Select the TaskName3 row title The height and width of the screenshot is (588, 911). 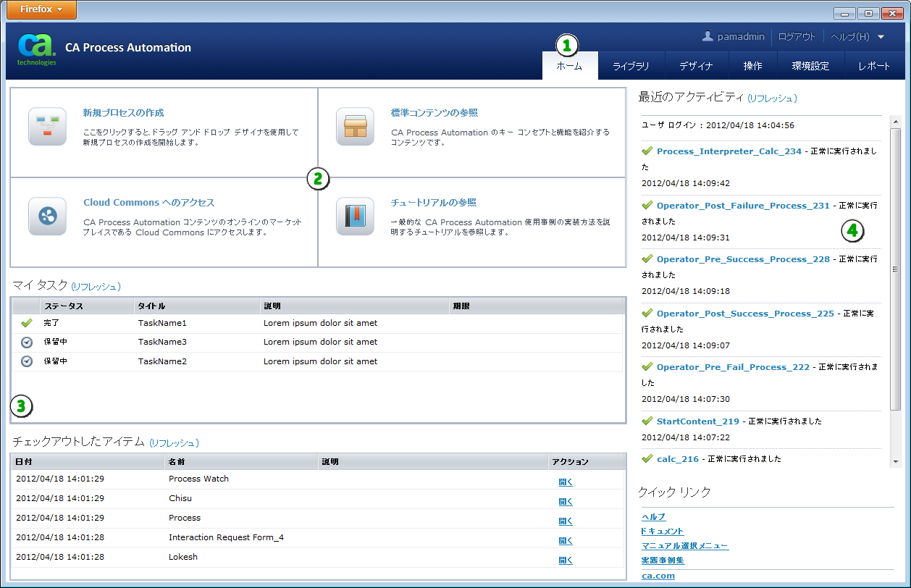(162, 342)
